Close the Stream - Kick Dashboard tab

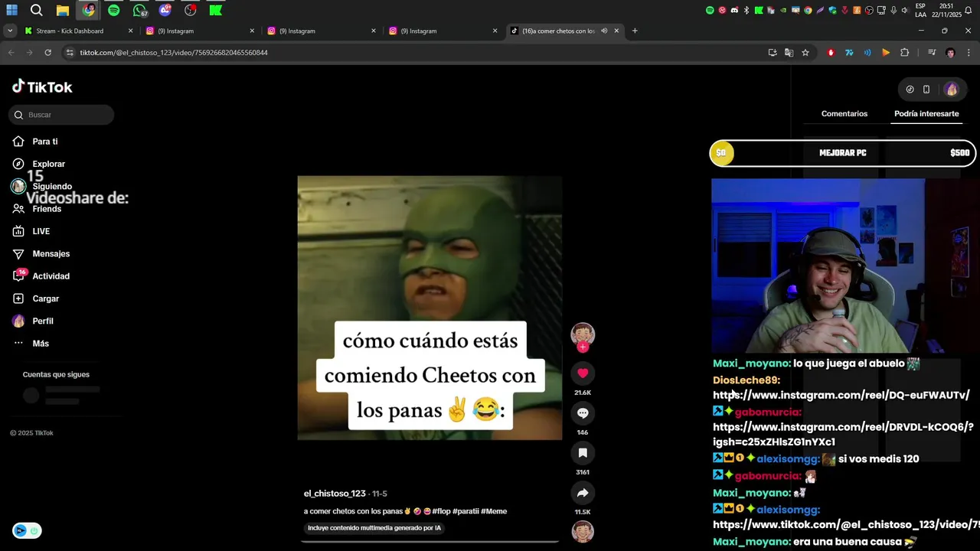[130, 31]
